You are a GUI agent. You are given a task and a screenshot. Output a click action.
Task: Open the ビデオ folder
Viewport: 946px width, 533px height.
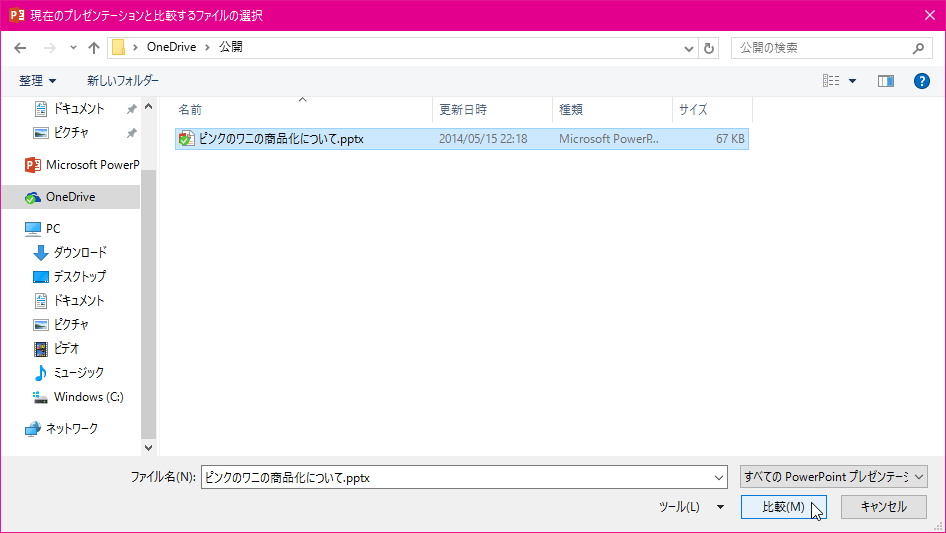[57, 348]
